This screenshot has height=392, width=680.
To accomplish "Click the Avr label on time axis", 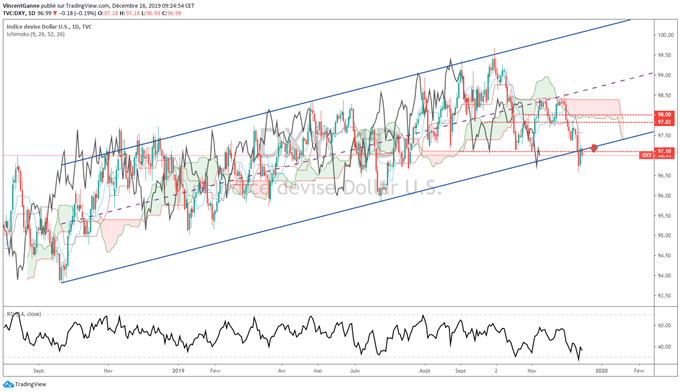I will click(x=282, y=371).
